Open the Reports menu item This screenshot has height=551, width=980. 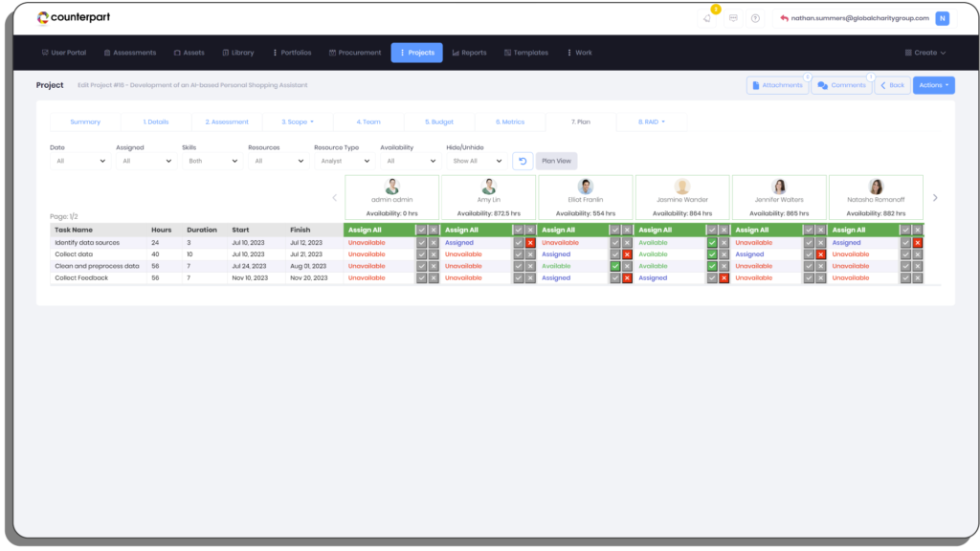click(x=469, y=53)
